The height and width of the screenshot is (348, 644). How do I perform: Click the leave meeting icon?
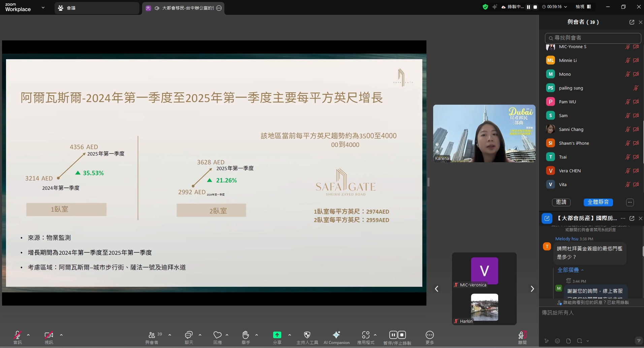[522, 335]
